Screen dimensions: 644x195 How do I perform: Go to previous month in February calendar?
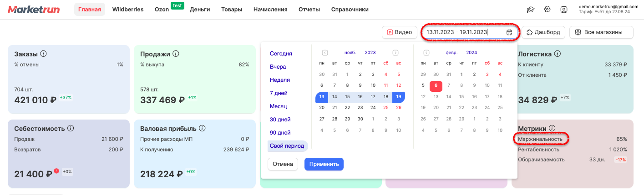pos(426,53)
